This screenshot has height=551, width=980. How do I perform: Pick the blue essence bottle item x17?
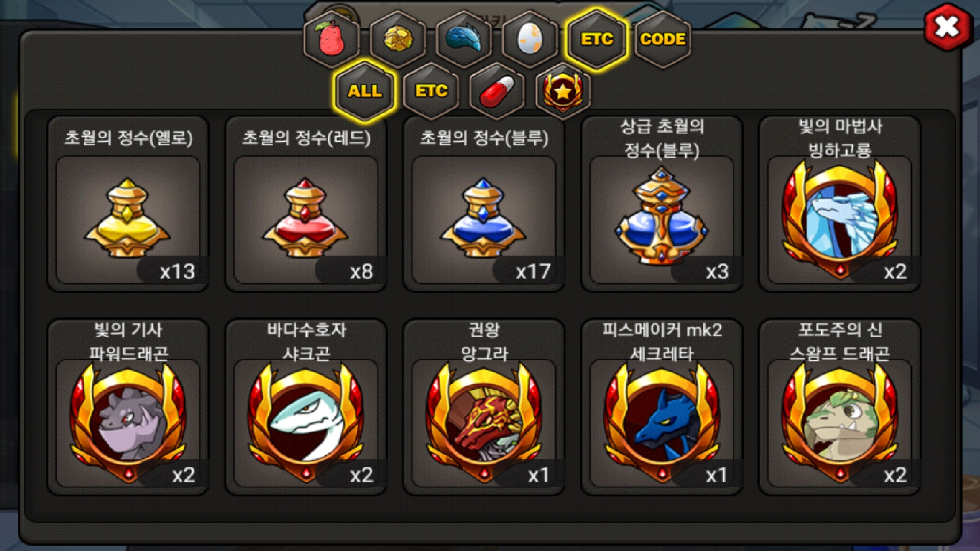tap(484, 204)
